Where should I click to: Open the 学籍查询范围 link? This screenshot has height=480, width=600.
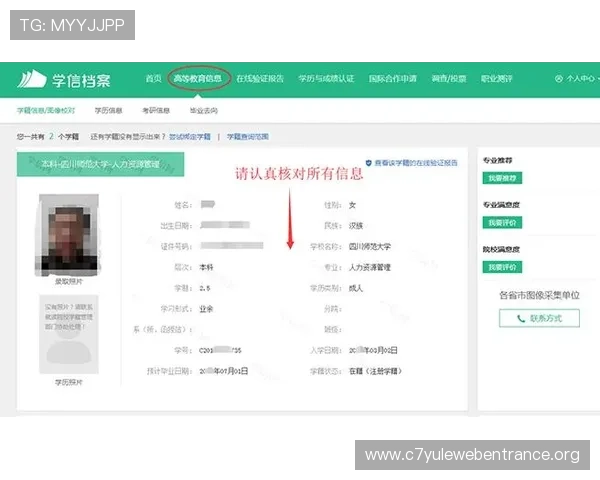pyautogui.click(x=248, y=137)
